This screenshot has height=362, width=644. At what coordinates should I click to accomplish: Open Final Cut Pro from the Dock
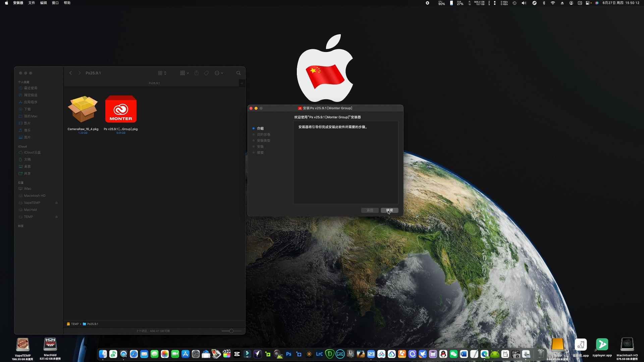pos(227,354)
